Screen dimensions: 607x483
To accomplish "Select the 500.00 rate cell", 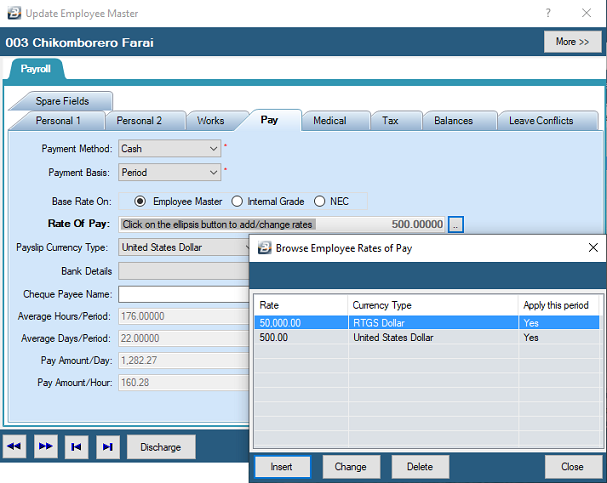I will (301, 337).
